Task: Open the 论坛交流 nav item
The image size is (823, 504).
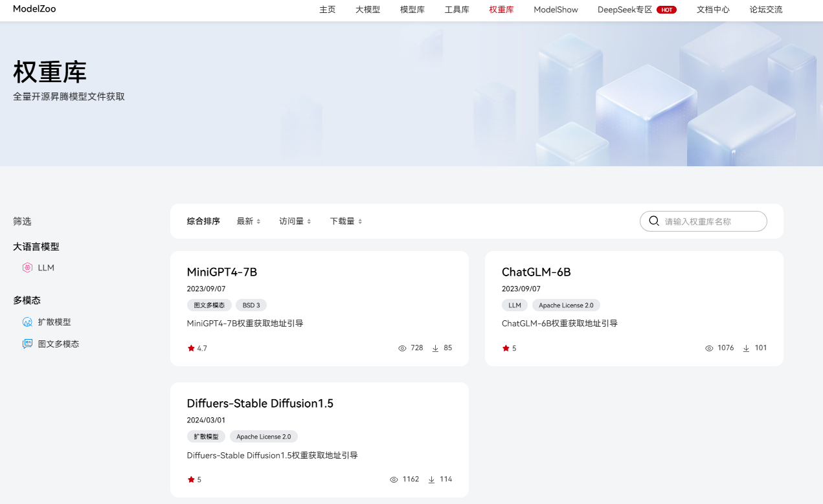Action: click(766, 10)
